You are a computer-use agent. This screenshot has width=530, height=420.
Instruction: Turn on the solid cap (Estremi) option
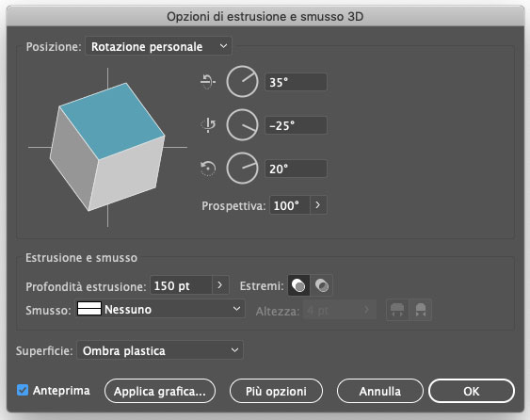(x=298, y=285)
